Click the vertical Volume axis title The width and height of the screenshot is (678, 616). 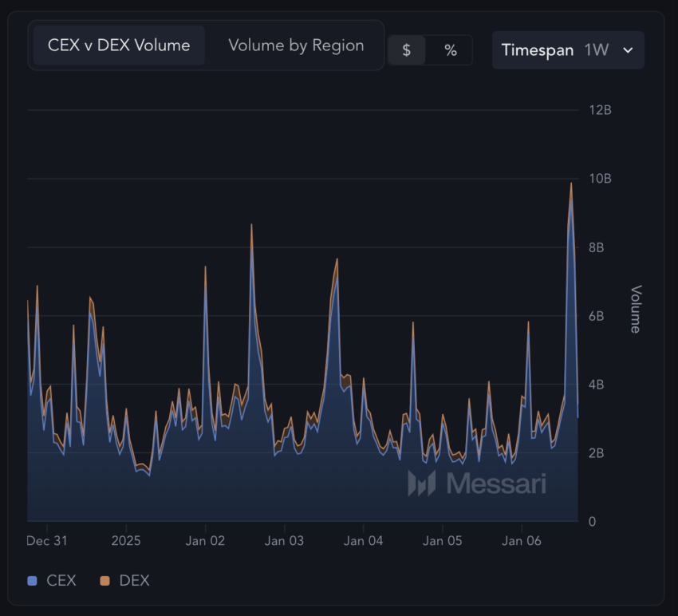(636, 309)
